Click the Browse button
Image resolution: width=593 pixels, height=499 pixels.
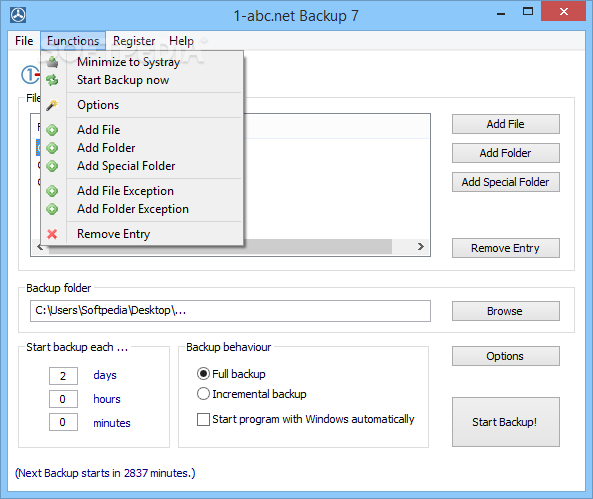[x=506, y=311]
